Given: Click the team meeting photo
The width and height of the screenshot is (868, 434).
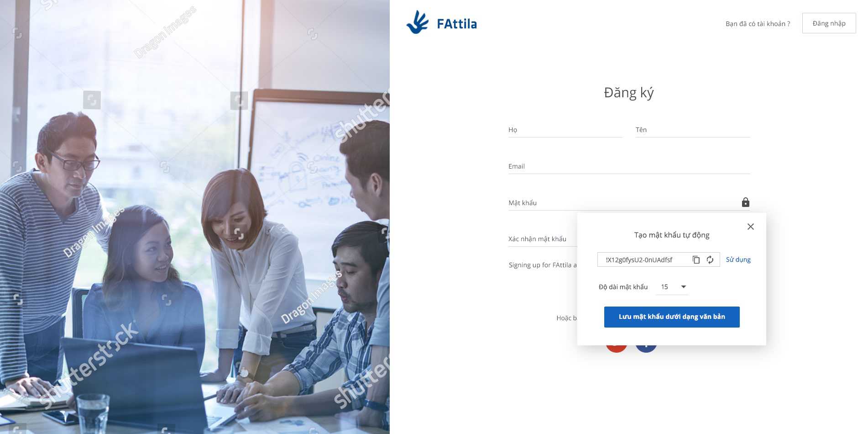Looking at the screenshot, I should (x=195, y=217).
